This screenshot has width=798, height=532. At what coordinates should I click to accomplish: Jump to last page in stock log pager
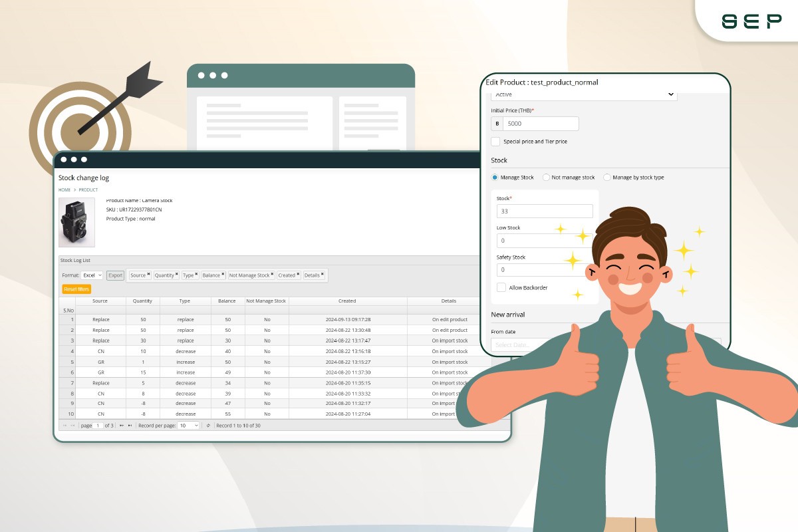point(130,426)
